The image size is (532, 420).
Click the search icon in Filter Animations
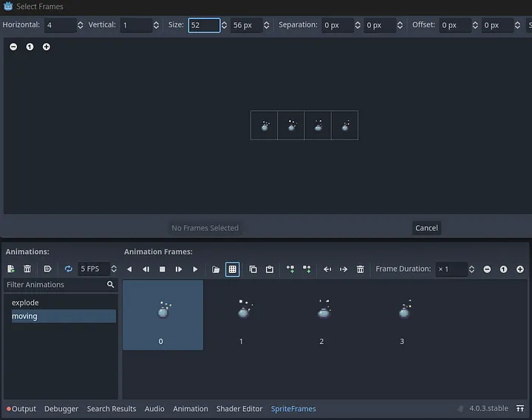pyautogui.click(x=111, y=284)
